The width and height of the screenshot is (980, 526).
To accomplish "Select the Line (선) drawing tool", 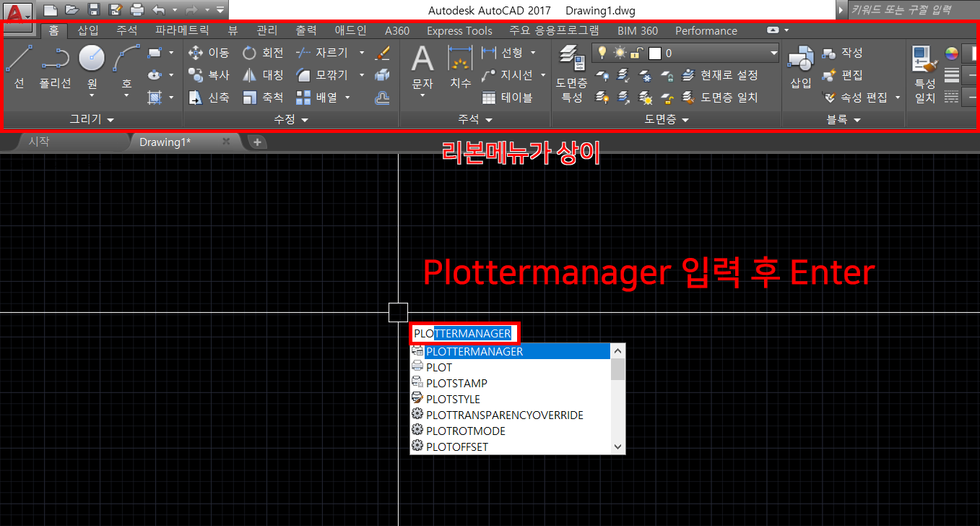I will pos(19,66).
